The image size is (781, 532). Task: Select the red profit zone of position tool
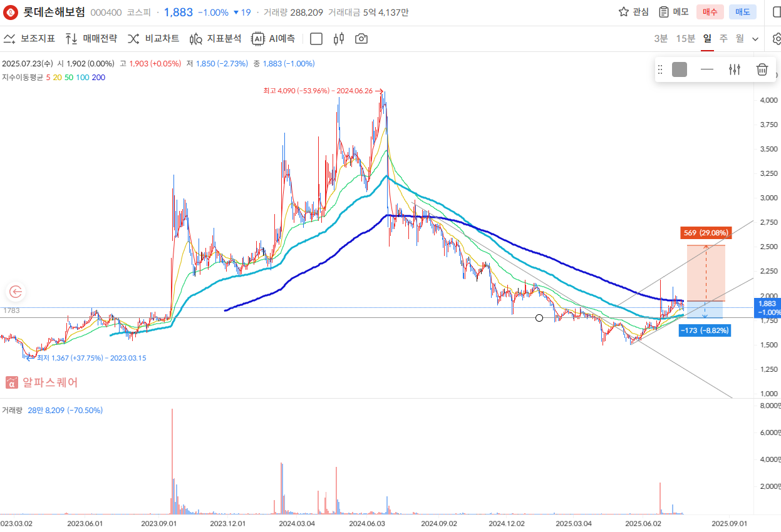pos(706,273)
